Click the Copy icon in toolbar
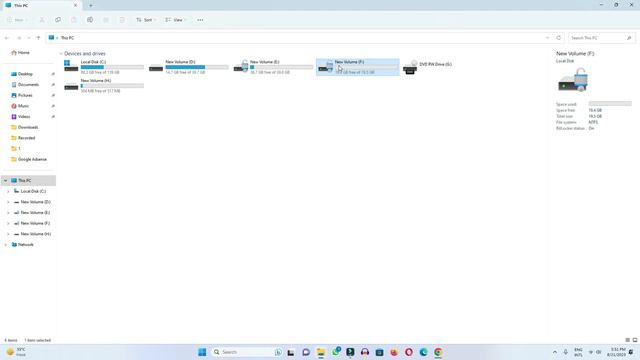The height and width of the screenshot is (360, 640). (x=58, y=20)
